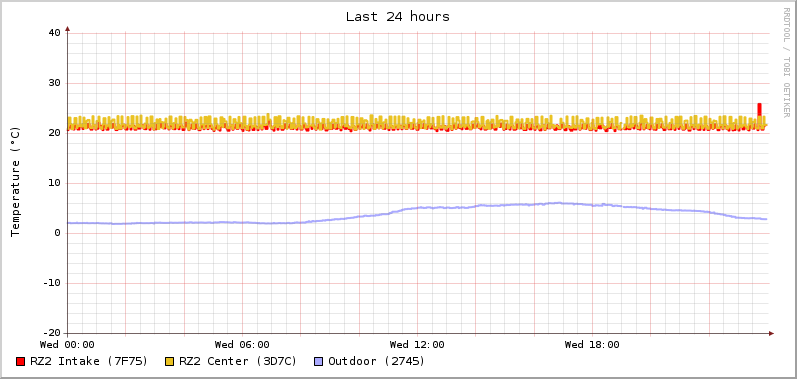Select the RZ2 Intake (7F75) legend label

tap(89, 361)
